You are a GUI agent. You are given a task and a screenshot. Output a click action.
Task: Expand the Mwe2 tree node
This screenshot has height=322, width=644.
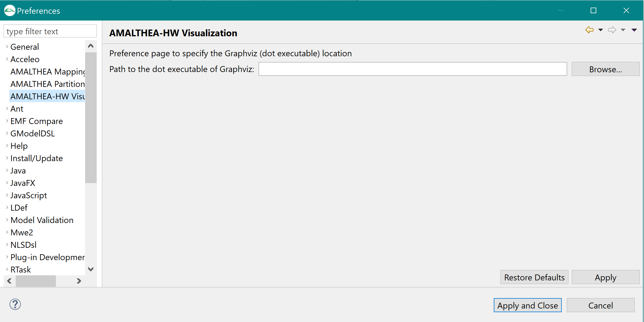tap(7, 232)
